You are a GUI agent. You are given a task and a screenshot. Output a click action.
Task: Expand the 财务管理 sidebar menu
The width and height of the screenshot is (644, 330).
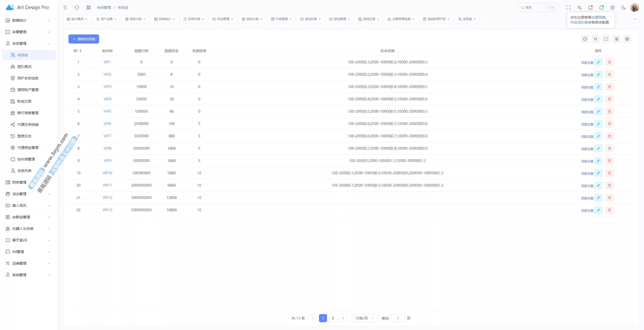[19, 182]
